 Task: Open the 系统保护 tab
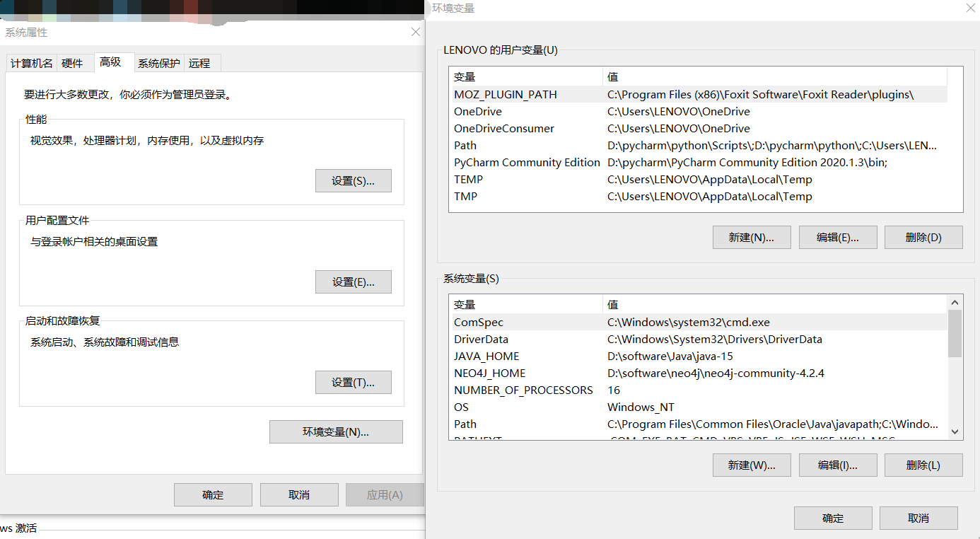tap(159, 63)
